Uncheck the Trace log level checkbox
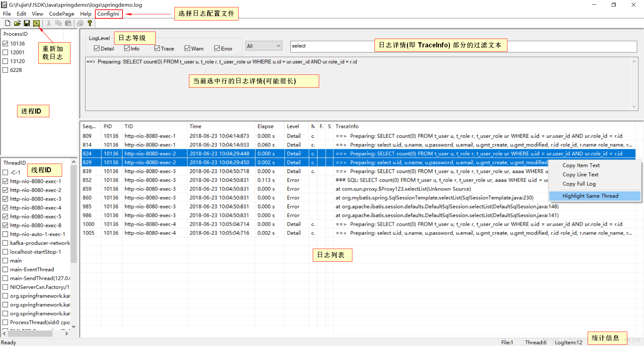Image resolution: width=644 pixels, height=346 pixels. tap(157, 48)
